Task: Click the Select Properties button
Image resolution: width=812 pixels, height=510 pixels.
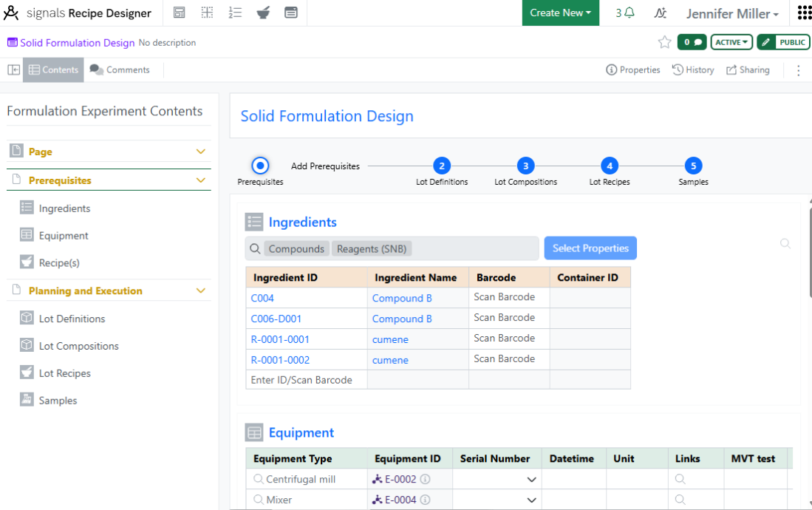Action: [590, 248]
